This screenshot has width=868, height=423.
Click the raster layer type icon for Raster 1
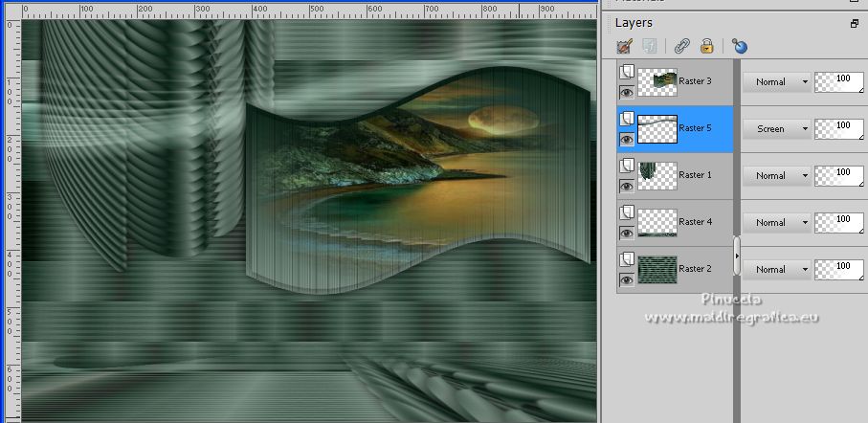pos(627,166)
